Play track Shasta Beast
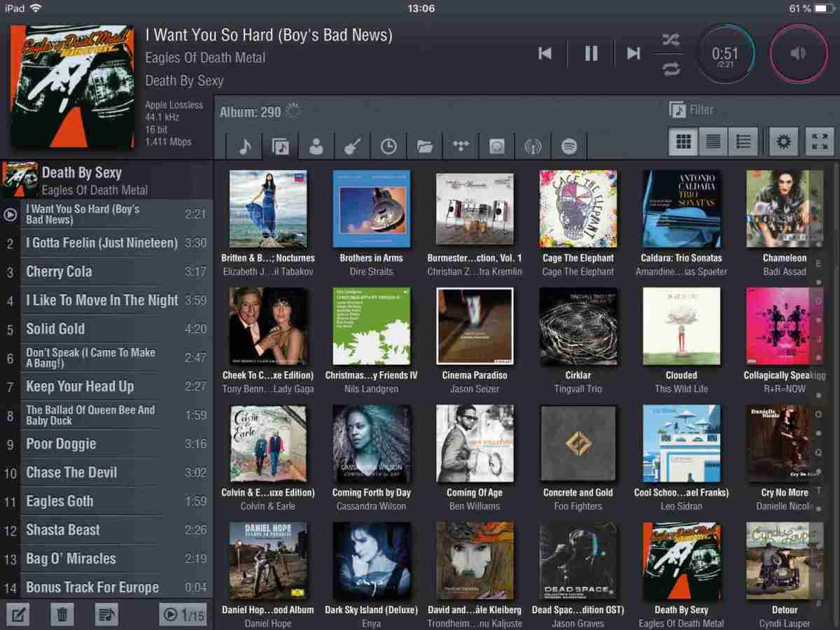 pos(106,530)
